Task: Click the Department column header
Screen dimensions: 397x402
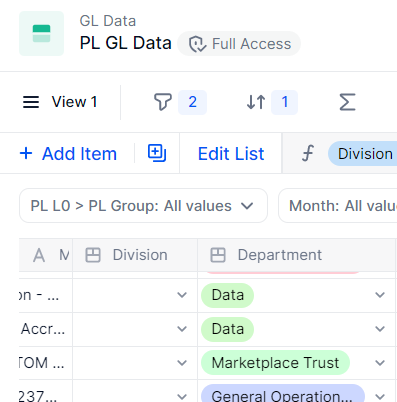Action: [296, 255]
